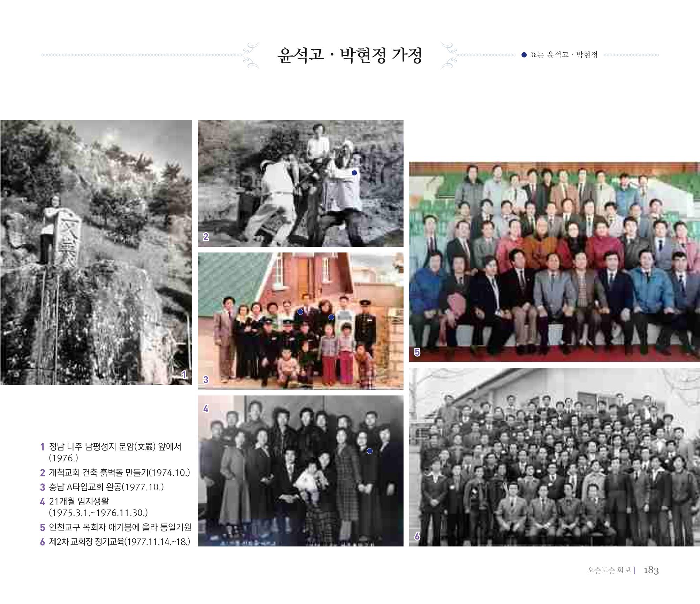Open photo 6 large black-and-white assembly photo
700x604 pixels.
click(x=555, y=457)
